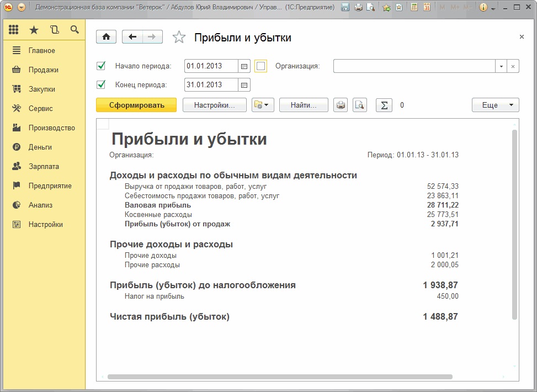Add the report to favorites with the star
Viewport: 537px width, 392px height.
[x=179, y=37]
